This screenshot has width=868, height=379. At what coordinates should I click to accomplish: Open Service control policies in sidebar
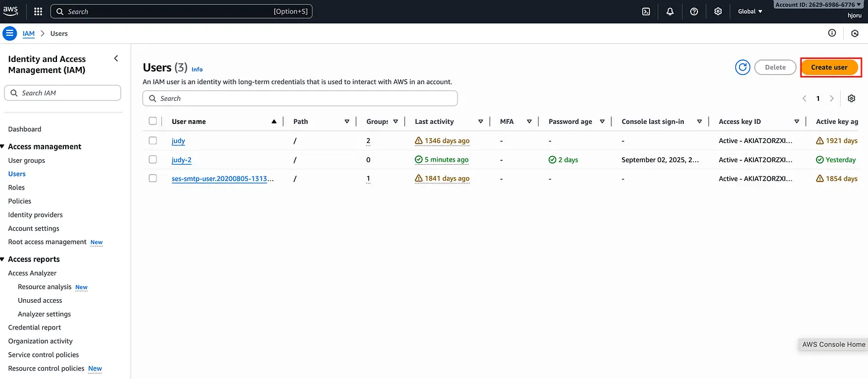(x=43, y=355)
